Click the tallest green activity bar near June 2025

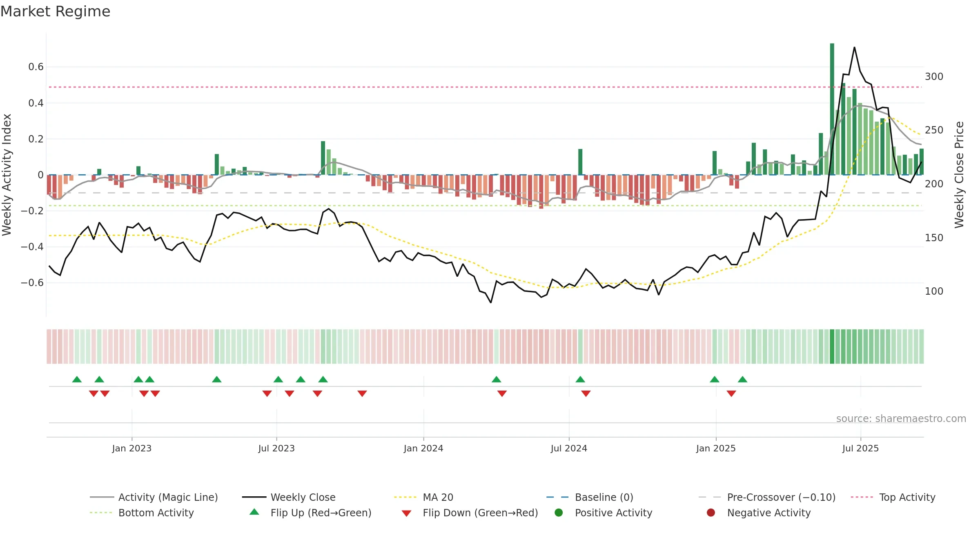click(x=832, y=109)
